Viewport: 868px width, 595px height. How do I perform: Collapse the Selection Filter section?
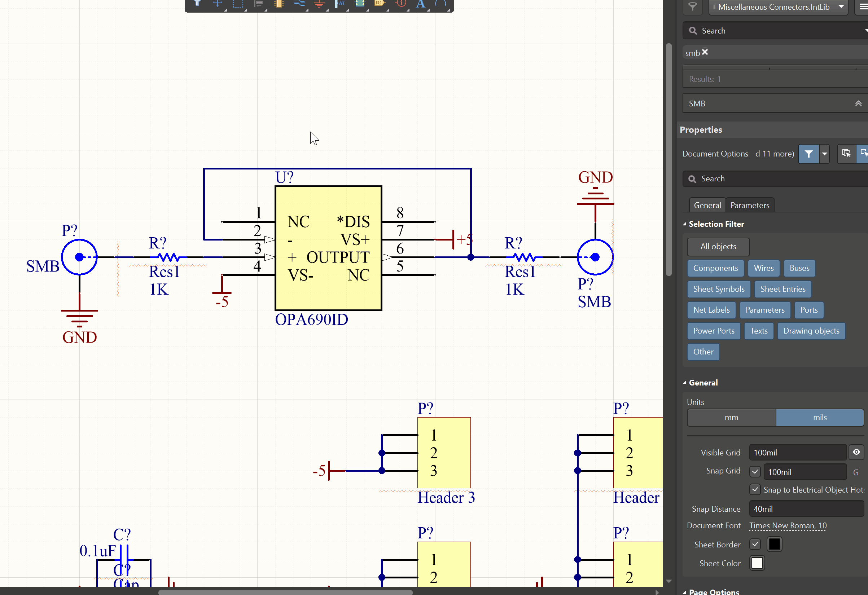click(x=685, y=224)
